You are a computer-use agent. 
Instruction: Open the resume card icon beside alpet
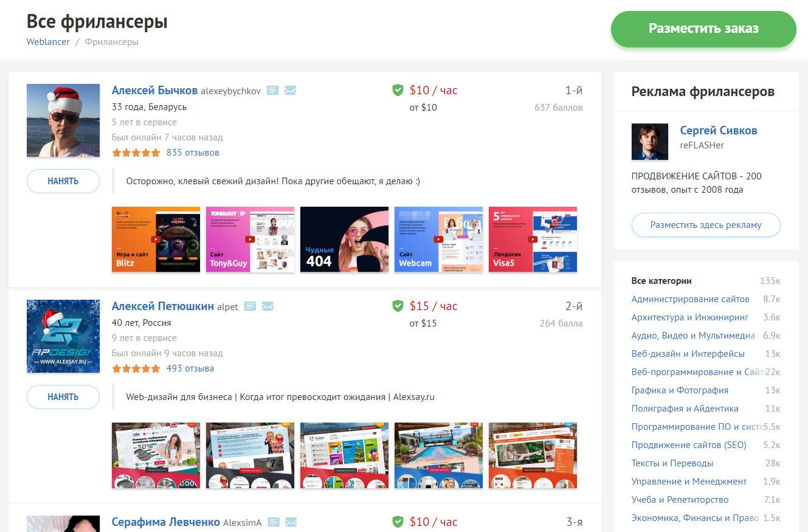(250, 306)
